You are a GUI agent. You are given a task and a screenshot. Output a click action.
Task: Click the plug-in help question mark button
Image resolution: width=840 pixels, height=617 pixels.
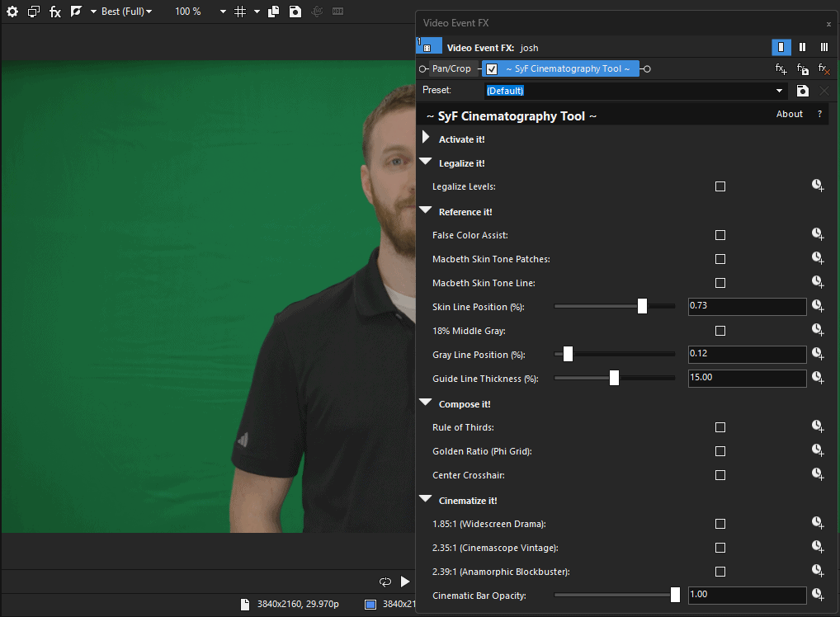[818, 114]
